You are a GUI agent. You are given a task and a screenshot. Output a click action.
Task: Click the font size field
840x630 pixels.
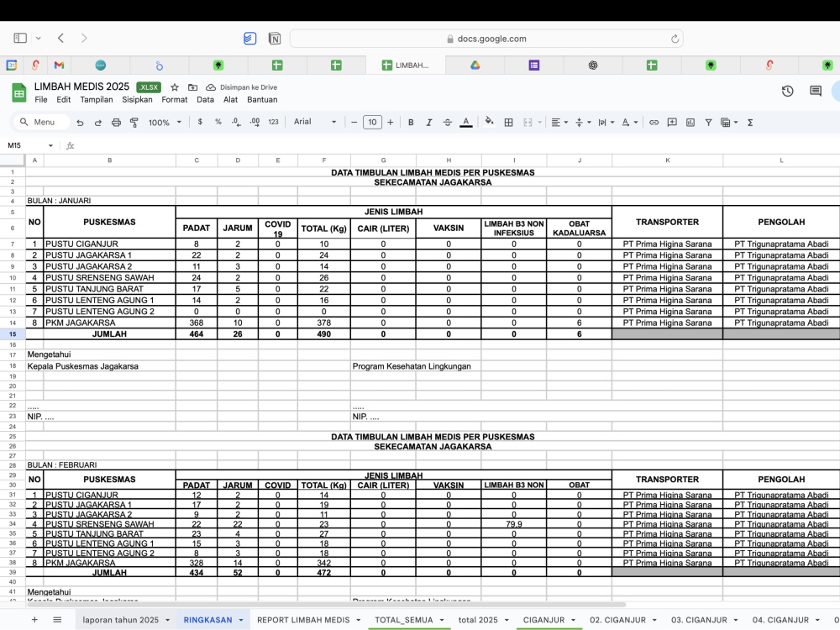pyautogui.click(x=372, y=122)
